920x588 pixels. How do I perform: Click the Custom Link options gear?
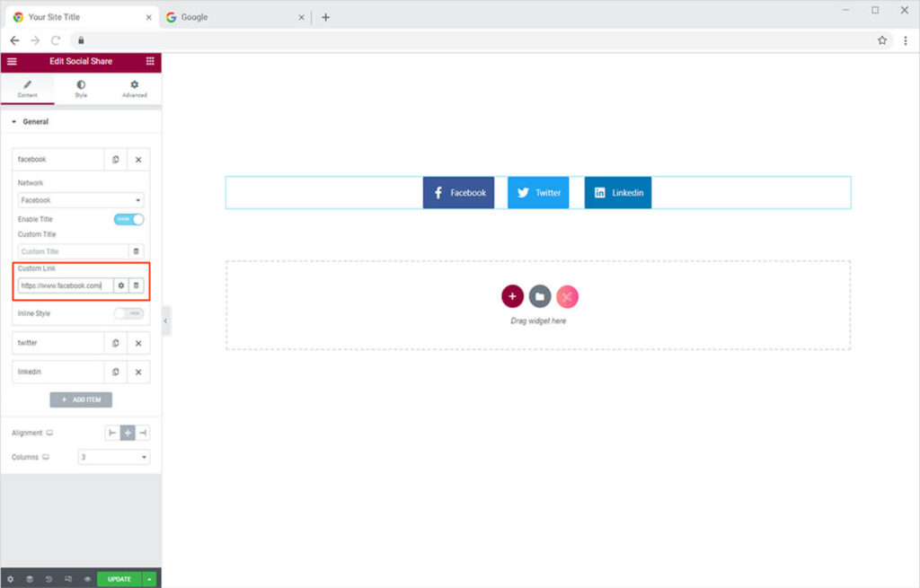(121, 285)
